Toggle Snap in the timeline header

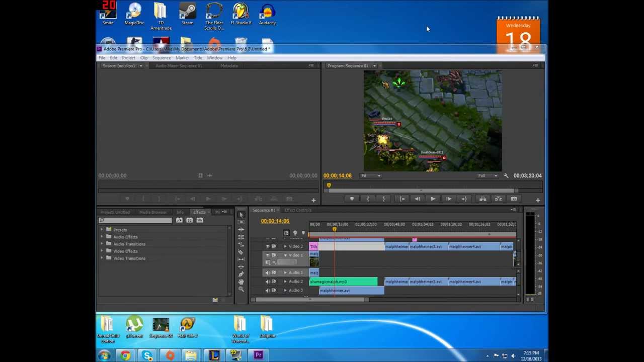tap(286, 233)
